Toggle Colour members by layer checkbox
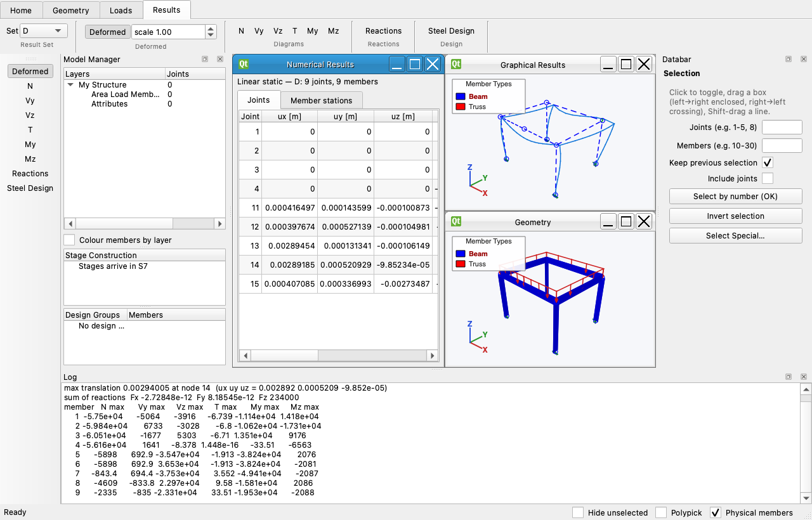The height and width of the screenshot is (520, 812). 69,240
